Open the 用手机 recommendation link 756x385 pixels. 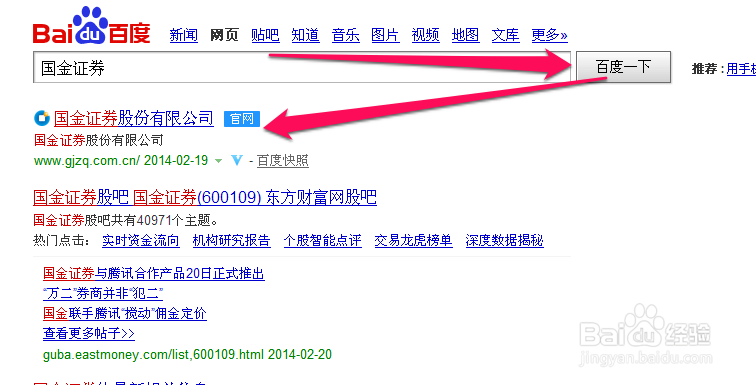pos(741,69)
